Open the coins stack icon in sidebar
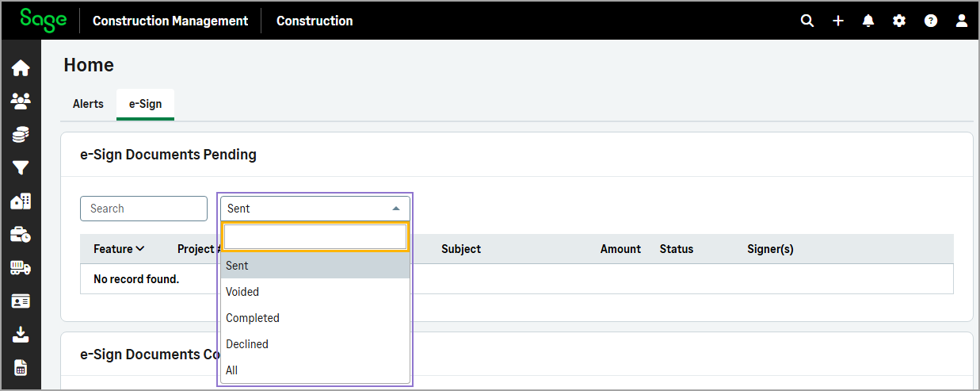980x391 pixels. coord(21,134)
